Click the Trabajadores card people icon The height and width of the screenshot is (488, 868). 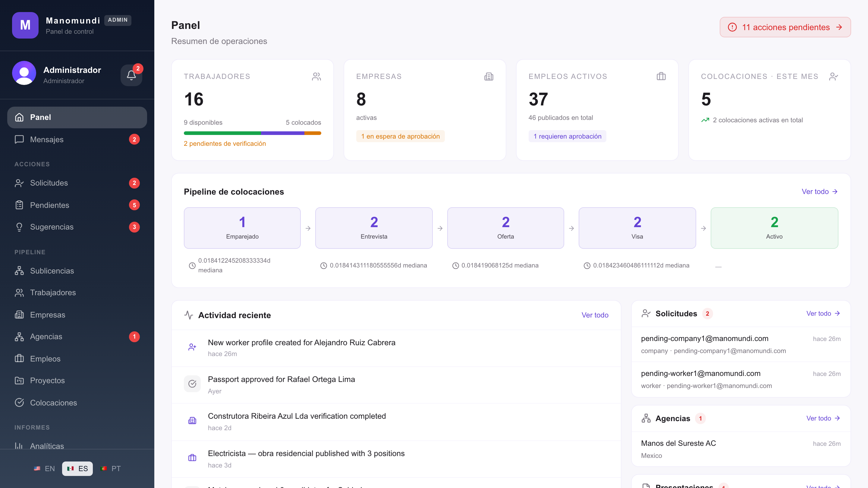316,77
